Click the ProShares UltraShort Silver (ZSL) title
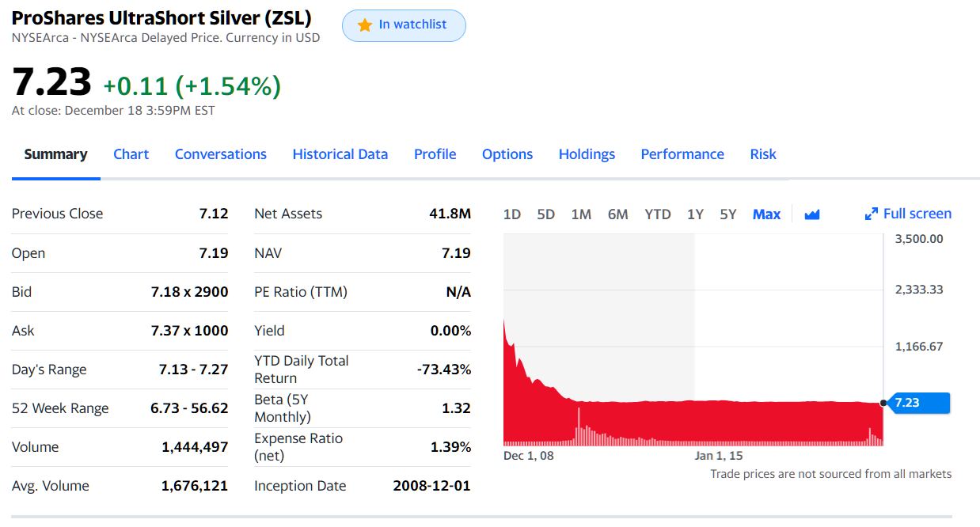This screenshot has height=527, width=980. coord(161,17)
